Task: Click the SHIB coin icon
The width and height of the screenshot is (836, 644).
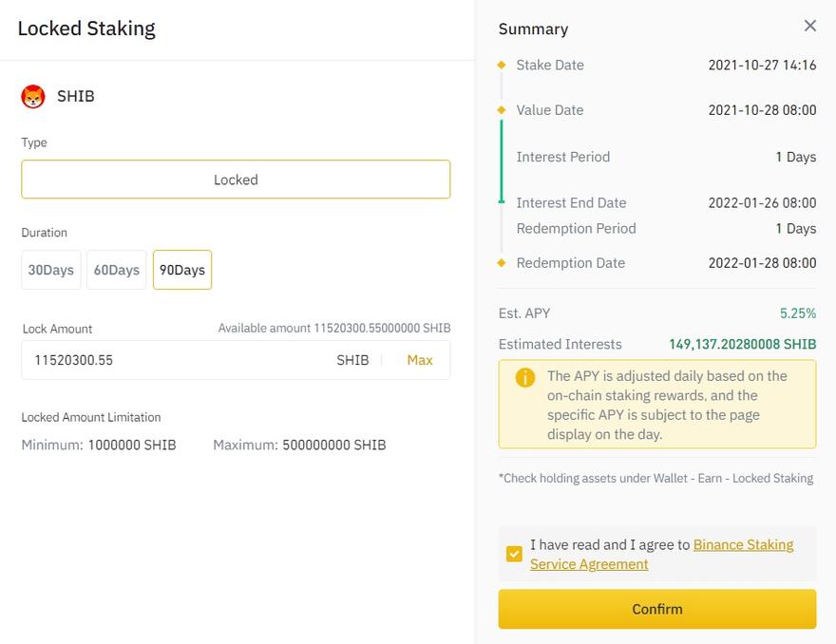Action: tap(33, 96)
